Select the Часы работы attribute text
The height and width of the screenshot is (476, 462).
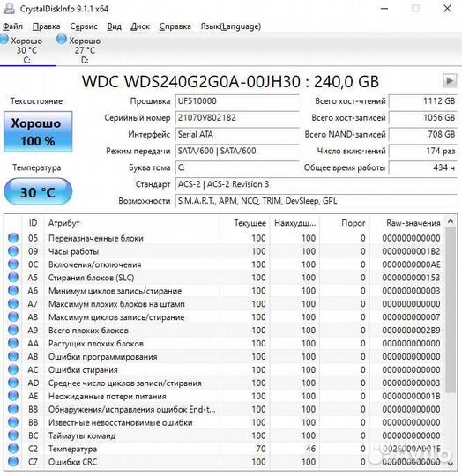[x=73, y=251]
